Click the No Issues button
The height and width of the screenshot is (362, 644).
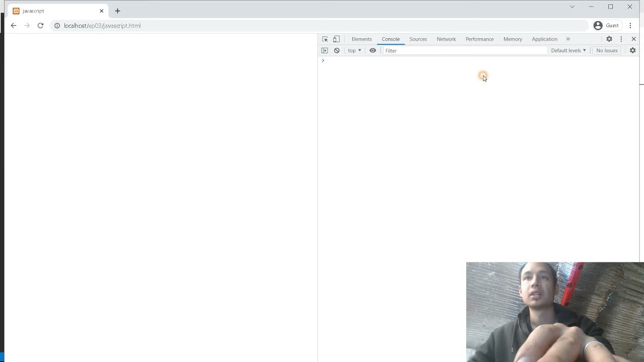(607, 51)
